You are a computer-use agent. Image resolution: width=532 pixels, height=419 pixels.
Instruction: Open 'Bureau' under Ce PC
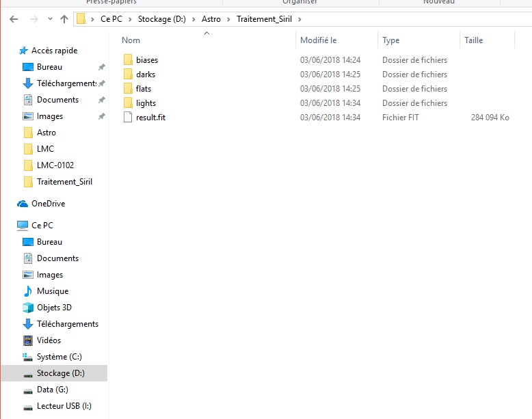tap(49, 242)
